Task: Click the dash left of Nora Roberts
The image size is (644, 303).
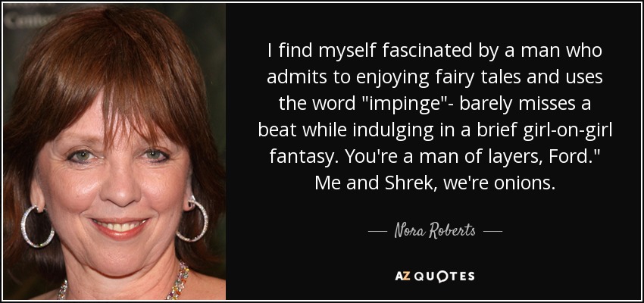Action: pyautogui.click(x=377, y=232)
